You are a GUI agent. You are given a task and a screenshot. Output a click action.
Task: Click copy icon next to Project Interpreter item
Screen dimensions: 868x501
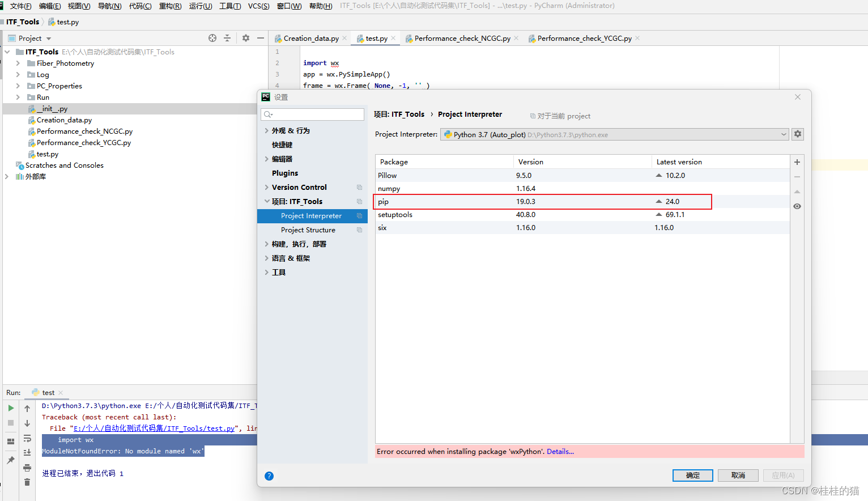click(359, 216)
